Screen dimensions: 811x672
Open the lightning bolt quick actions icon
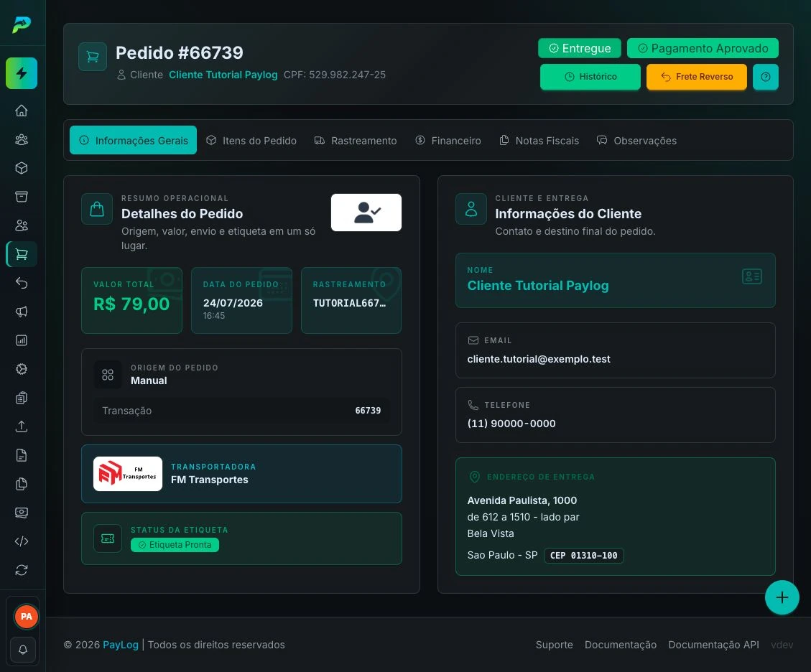[x=22, y=73]
